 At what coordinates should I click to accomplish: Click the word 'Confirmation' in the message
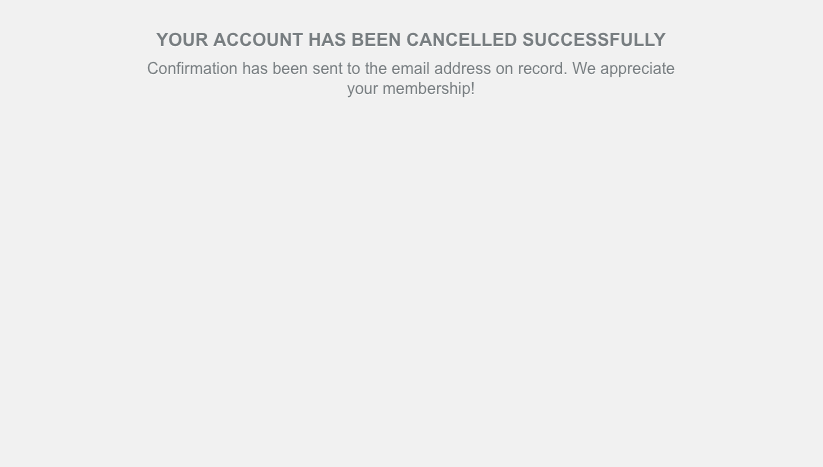pyautogui.click(x=192, y=69)
